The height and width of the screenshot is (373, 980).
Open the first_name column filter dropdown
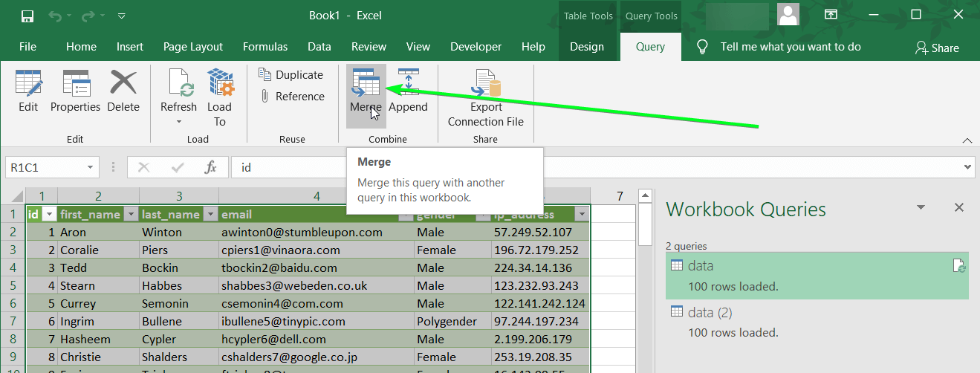coord(131,214)
